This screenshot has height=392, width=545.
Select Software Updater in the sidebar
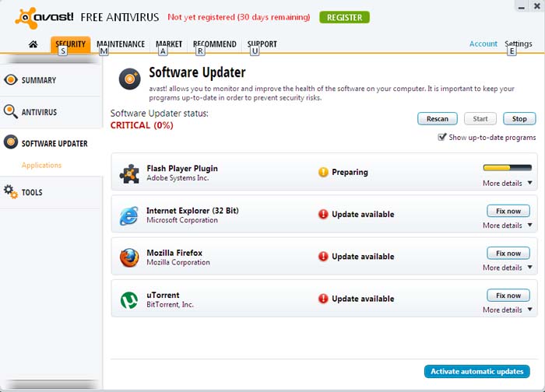point(51,143)
